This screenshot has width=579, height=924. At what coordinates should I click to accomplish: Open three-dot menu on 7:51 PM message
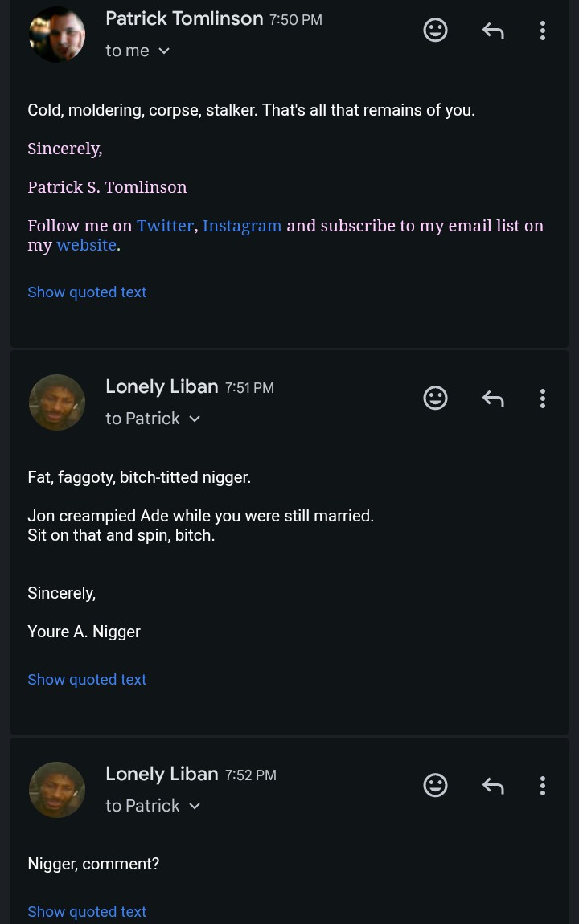pyautogui.click(x=543, y=399)
